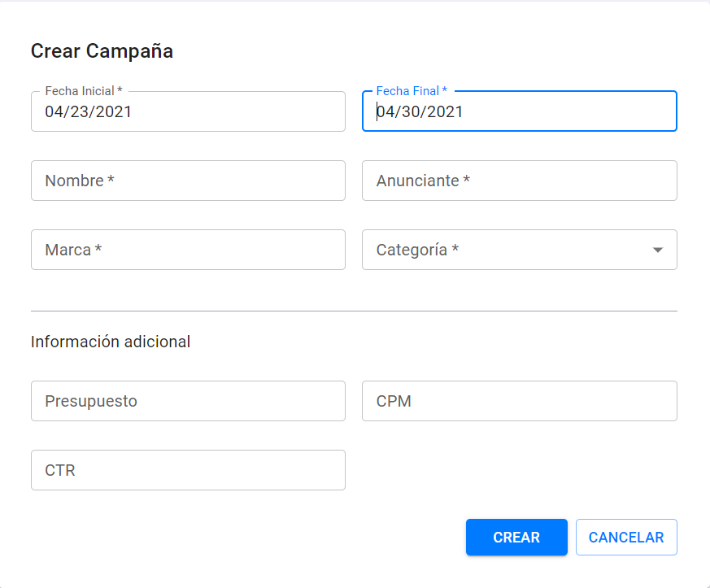
Task: Click the CANCELAR button
Action: coord(626,538)
